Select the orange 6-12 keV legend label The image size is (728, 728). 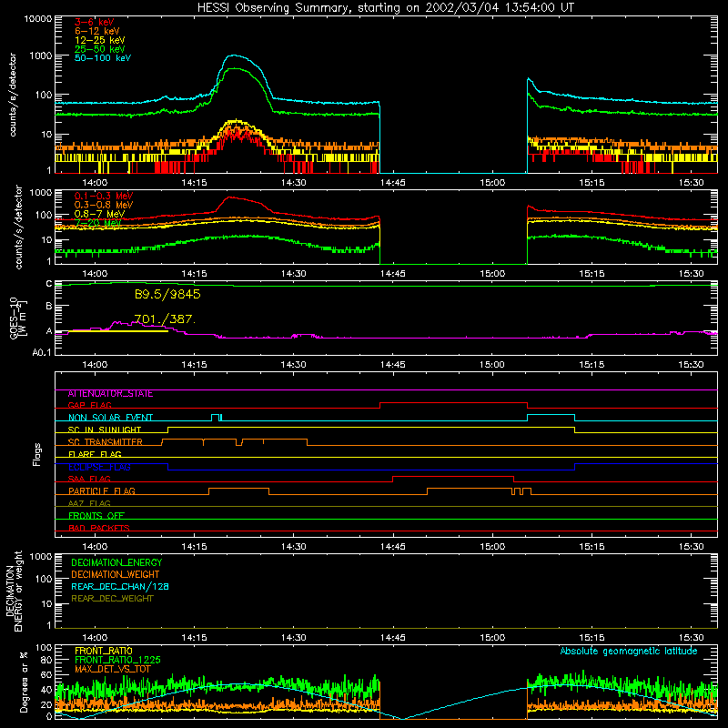pyautogui.click(x=97, y=31)
